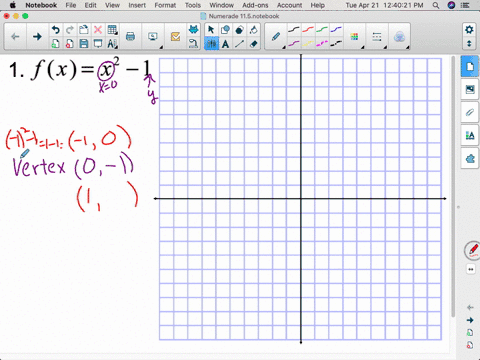Open the Gallery tab in sidebar
The image size is (480, 360).
[x=470, y=89]
